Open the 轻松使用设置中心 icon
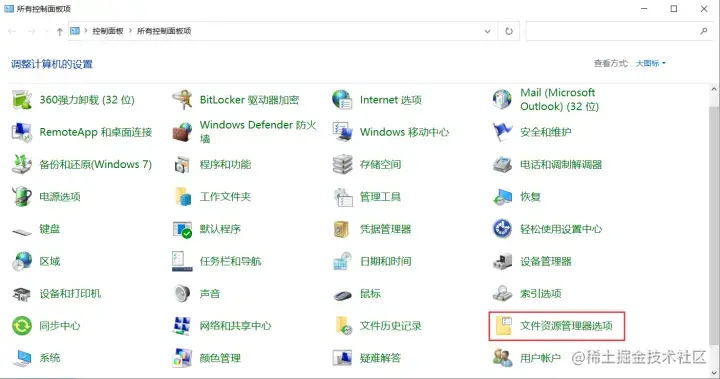The image size is (720, 379). [502, 229]
